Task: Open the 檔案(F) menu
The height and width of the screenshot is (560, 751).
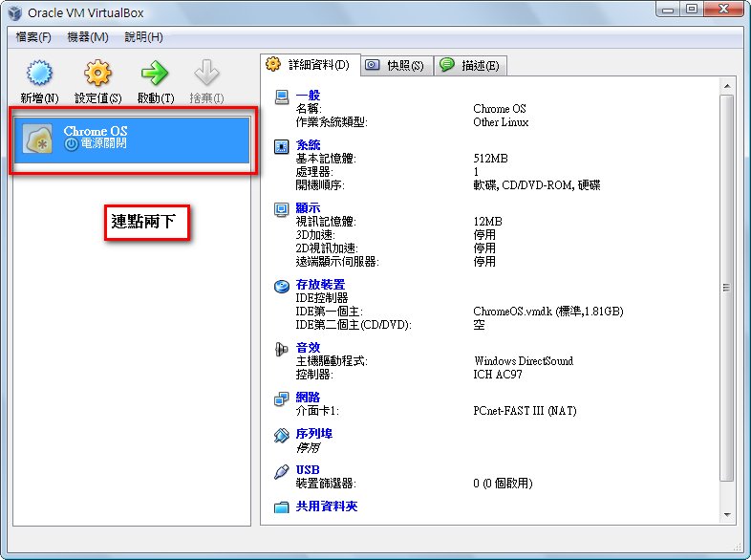Action: coord(33,37)
